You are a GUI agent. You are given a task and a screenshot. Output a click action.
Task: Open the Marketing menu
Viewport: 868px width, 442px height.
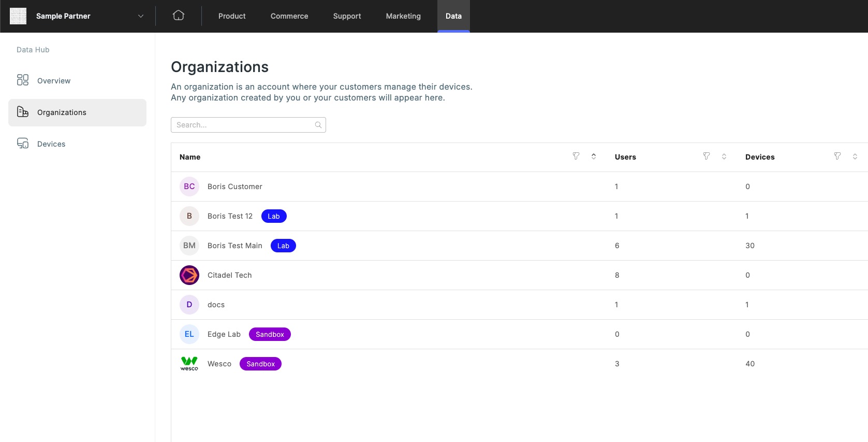(403, 16)
